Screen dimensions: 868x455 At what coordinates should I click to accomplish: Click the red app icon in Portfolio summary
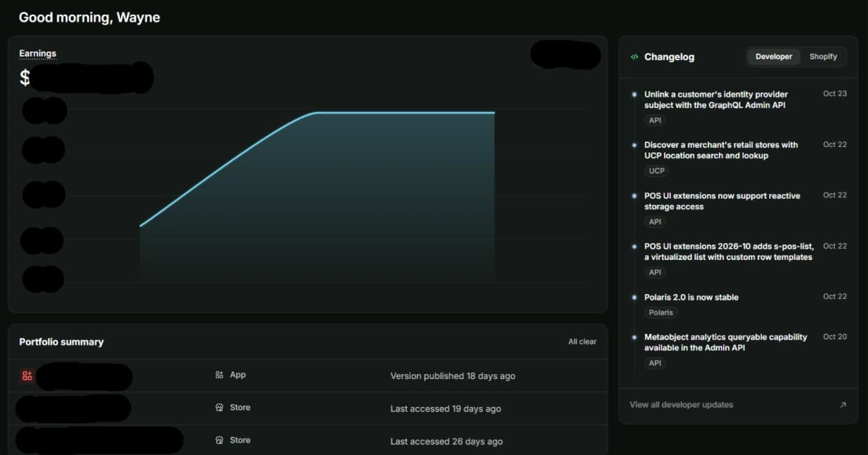27,376
